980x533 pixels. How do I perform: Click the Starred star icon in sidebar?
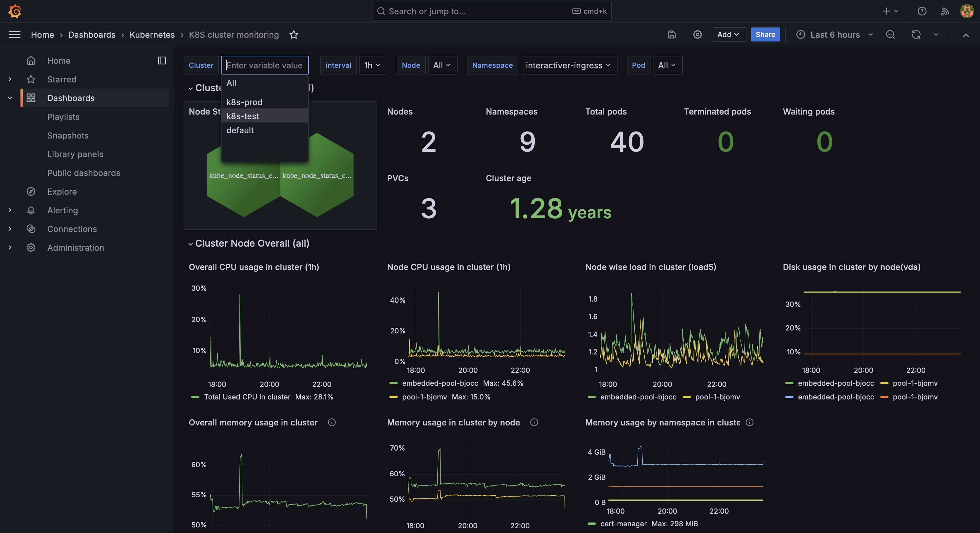pos(31,79)
